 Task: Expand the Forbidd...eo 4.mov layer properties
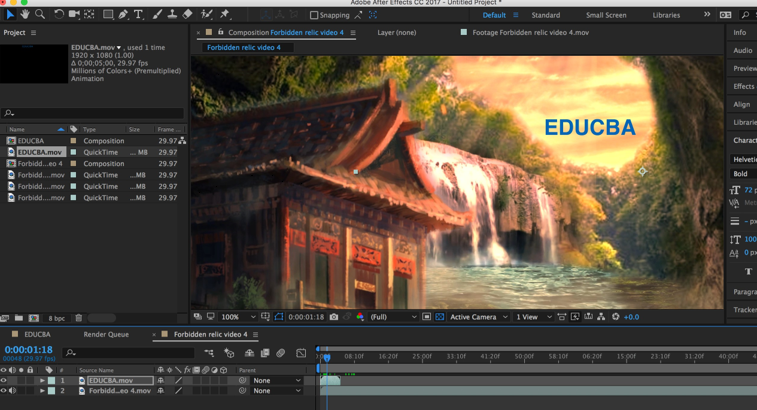tap(42, 391)
